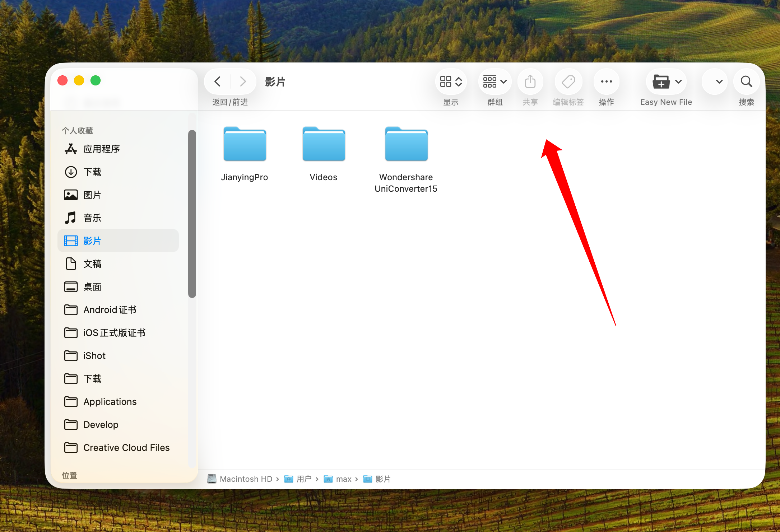Click the sidebar vertical scrollbar
The height and width of the screenshot is (532, 780).
click(x=192, y=214)
